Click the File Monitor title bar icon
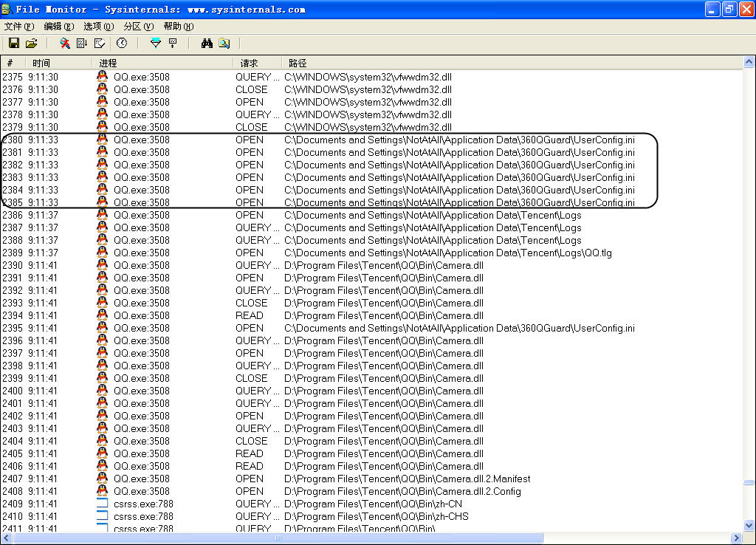The height and width of the screenshot is (545, 756). pos(6,9)
